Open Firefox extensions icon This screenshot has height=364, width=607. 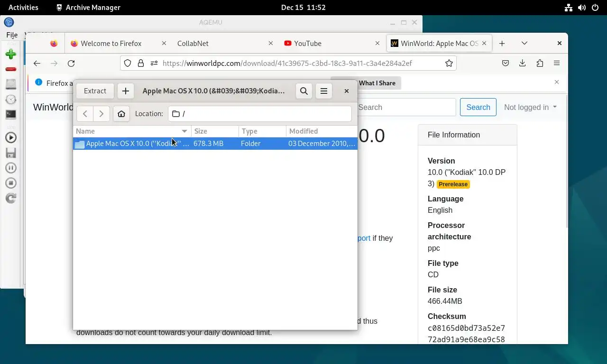pos(540,64)
